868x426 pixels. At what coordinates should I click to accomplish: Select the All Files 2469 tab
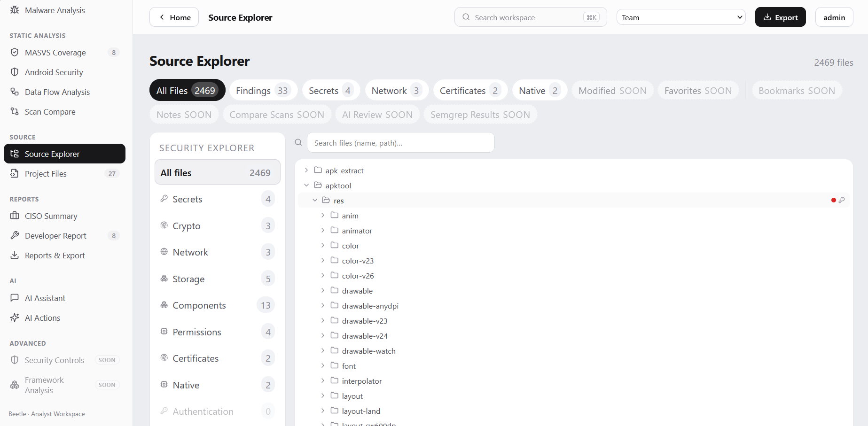pos(187,90)
